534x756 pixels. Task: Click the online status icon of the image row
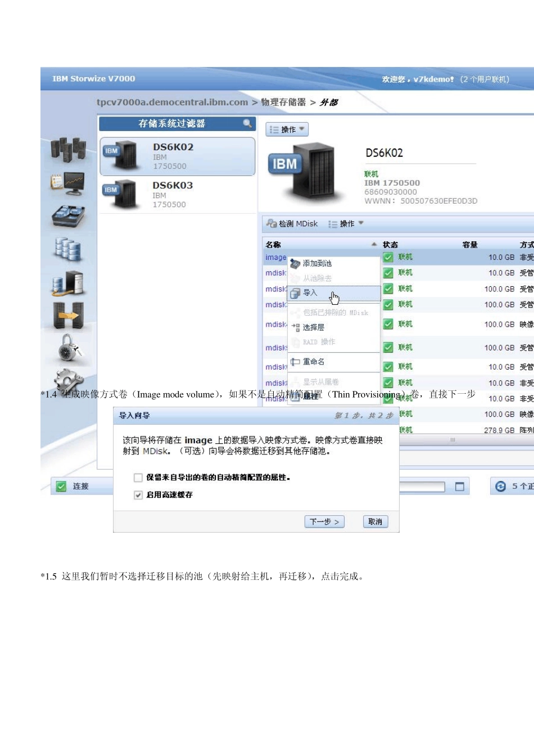coord(388,257)
